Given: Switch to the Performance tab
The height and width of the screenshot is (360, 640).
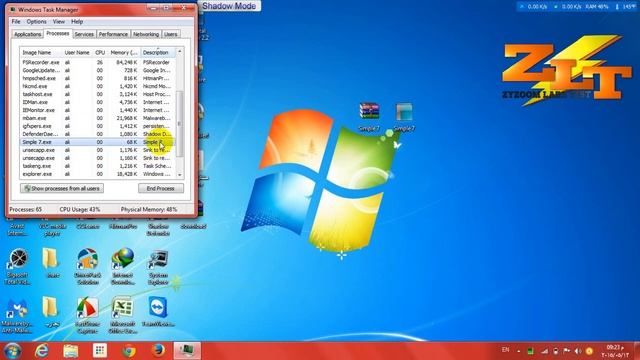Looking at the screenshot, I should pyautogui.click(x=113, y=34).
